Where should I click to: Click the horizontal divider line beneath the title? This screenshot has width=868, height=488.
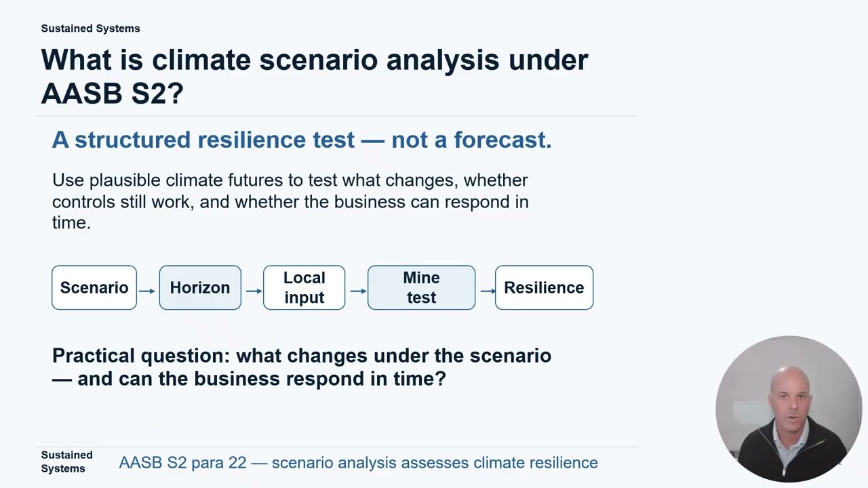(336, 117)
